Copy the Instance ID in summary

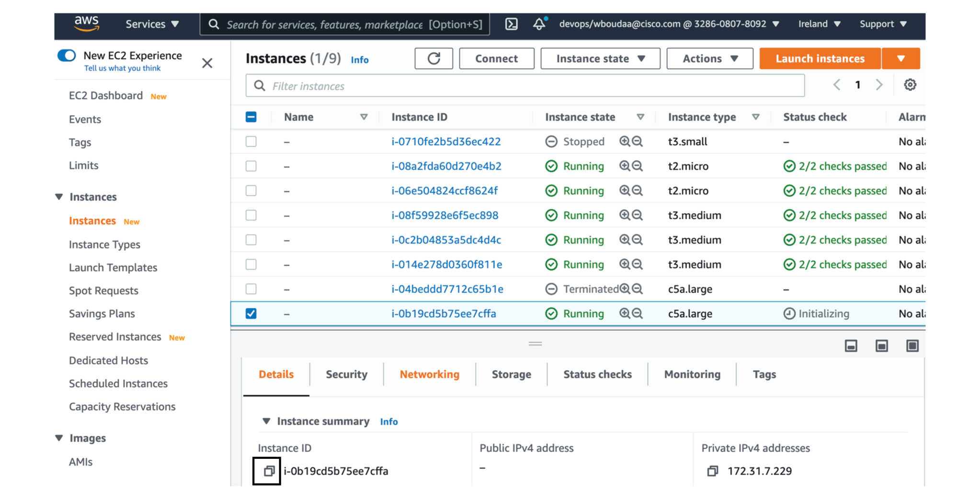pyautogui.click(x=269, y=471)
